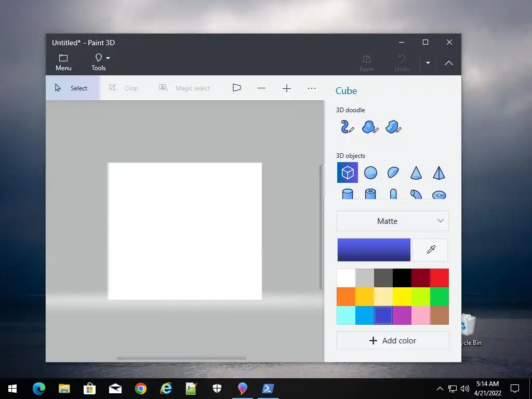Pick the orange color swatch
The width and height of the screenshot is (532, 399).
click(x=346, y=297)
